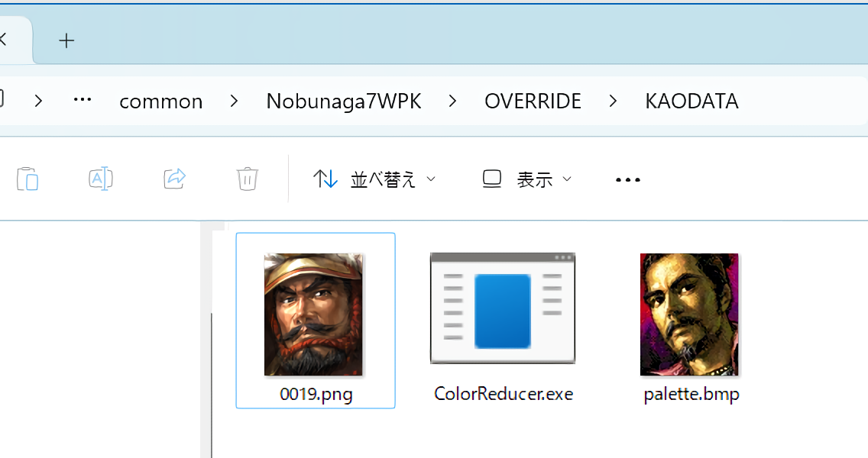Screen dimensions: 868x458
Task: Open the toolbar's three-dot more options menu
Action: click(627, 179)
